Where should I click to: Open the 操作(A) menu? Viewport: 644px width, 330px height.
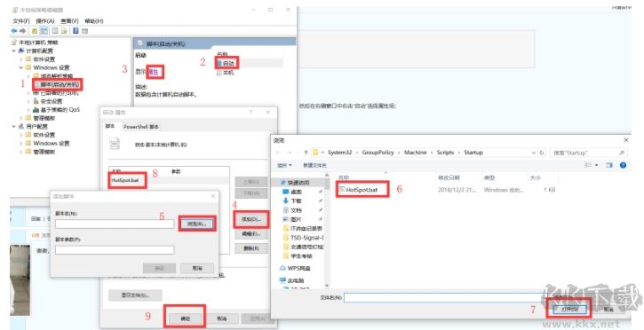coord(45,21)
